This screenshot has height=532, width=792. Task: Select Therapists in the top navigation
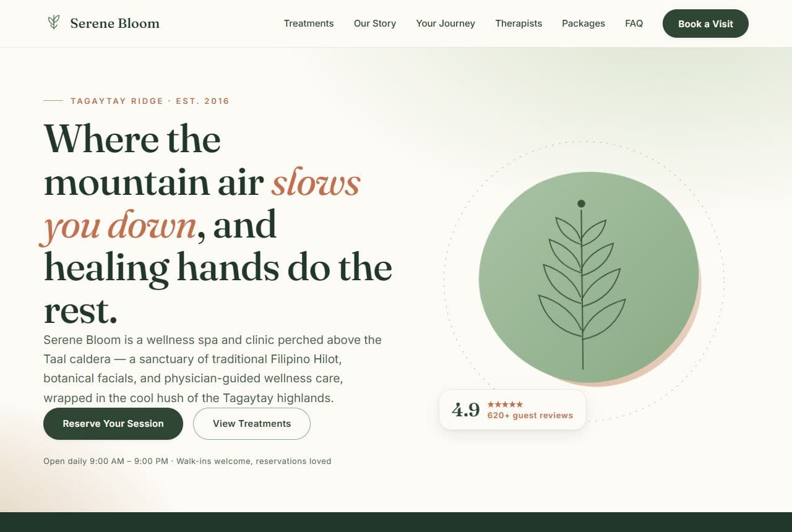coord(519,24)
